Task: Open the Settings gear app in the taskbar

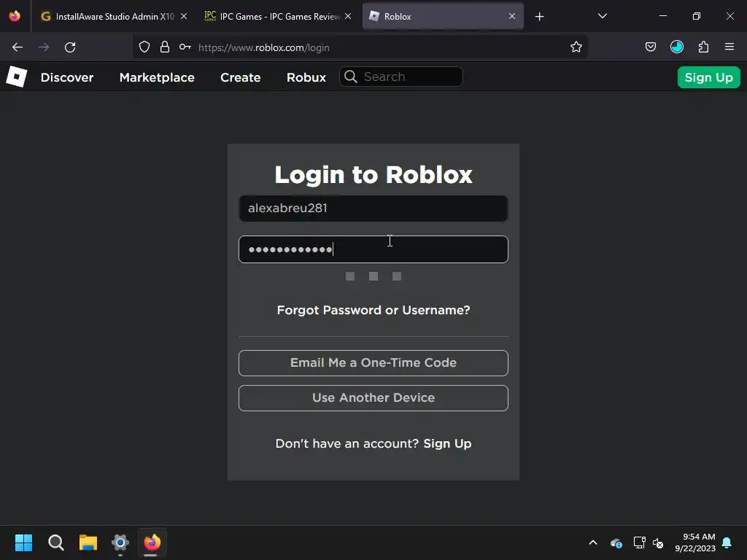Action: (x=120, y=542)
